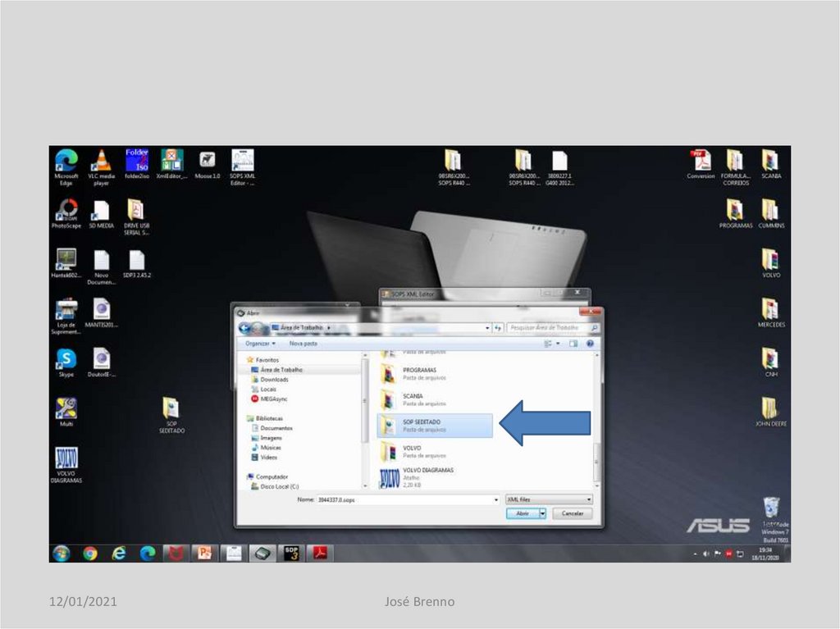
Task: Select the CUMMINS desktop folder
Action: click(771, 214)
